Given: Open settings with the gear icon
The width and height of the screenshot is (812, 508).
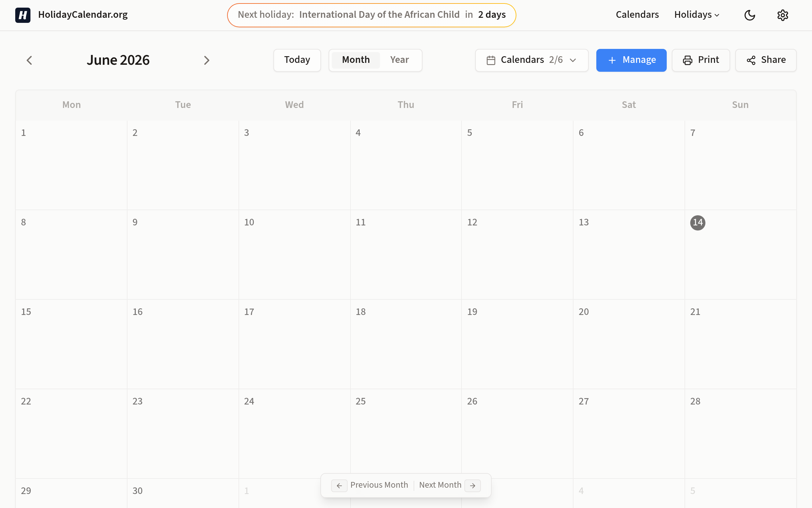Looking at the screenshot, I should pyautogui.click(x=783, y=15).
